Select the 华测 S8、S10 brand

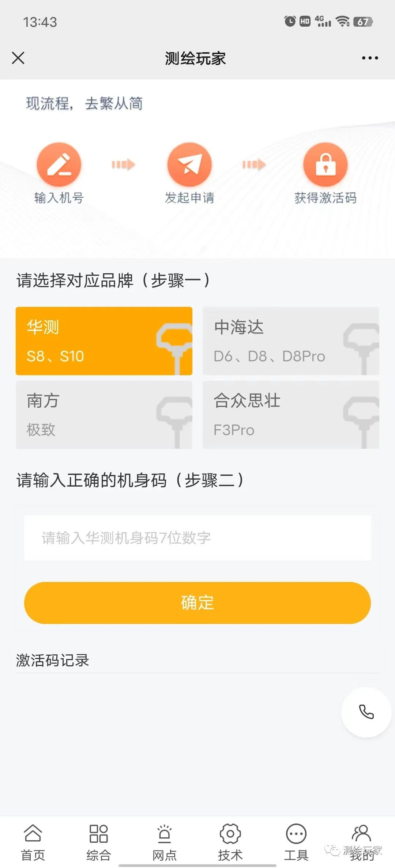coord(104,341)
